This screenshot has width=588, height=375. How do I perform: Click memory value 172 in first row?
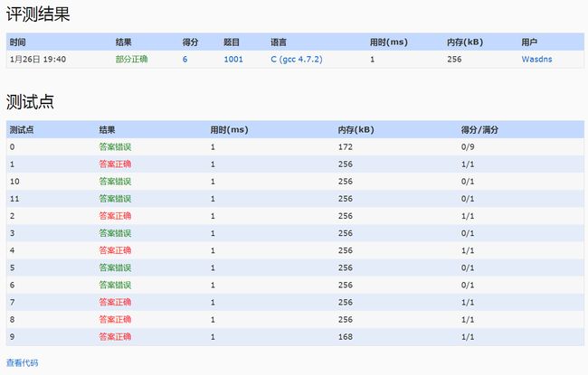tap(346, 147)
